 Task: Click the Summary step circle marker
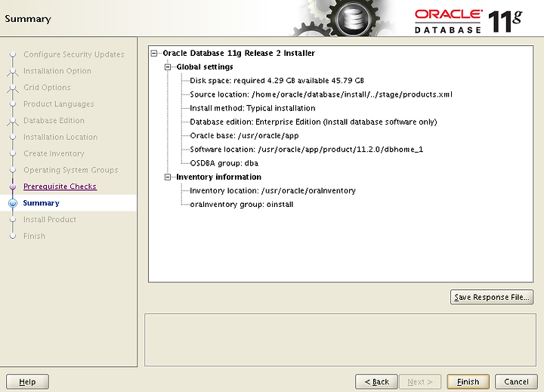pyautogui.click(x=13, y=203)
